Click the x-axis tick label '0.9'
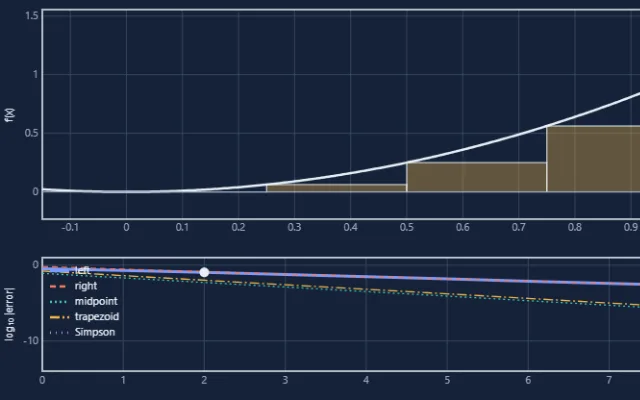640x400 pixels. pos(631,227)
